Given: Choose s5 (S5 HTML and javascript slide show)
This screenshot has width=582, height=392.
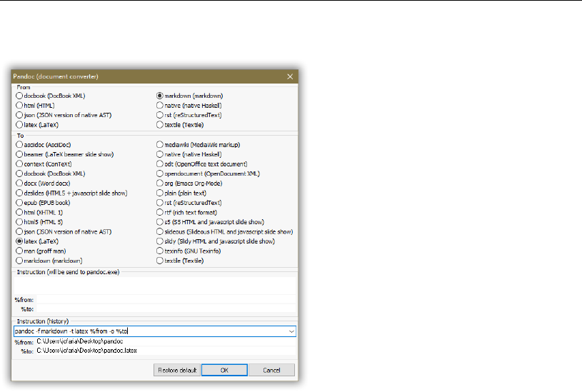Looking at the screenshot, I should [x=211, y=222].
